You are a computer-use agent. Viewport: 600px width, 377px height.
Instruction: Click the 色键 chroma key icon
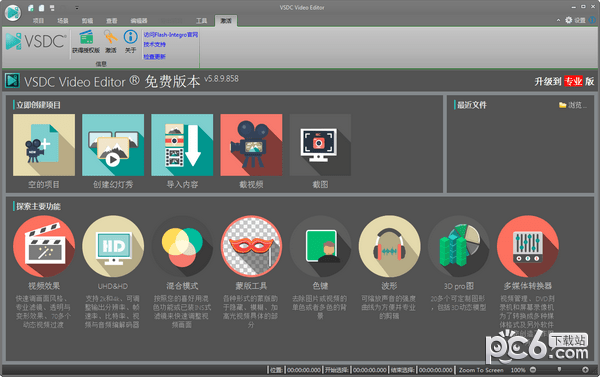point(320,246)
